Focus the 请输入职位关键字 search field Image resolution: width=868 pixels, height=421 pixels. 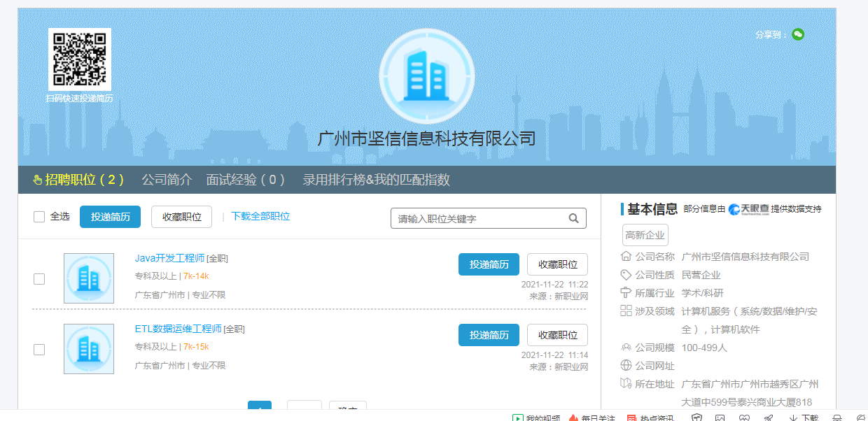pyautogui.click(x=479, y=219)
